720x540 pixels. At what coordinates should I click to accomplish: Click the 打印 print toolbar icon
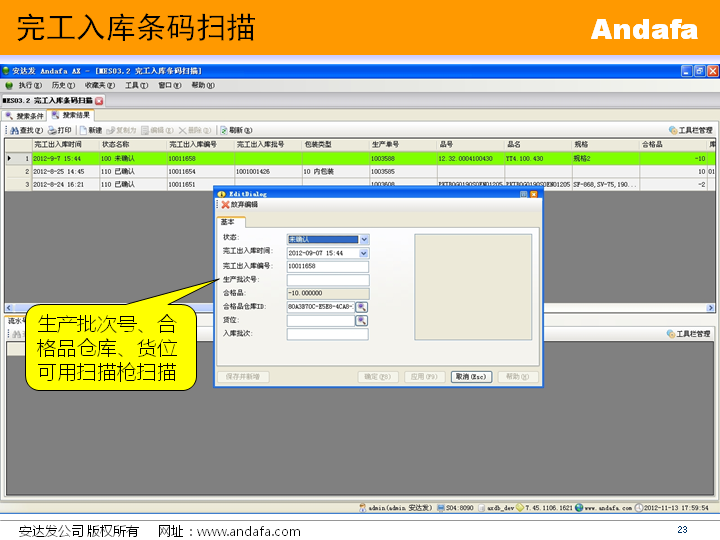(x=52, y=130)
